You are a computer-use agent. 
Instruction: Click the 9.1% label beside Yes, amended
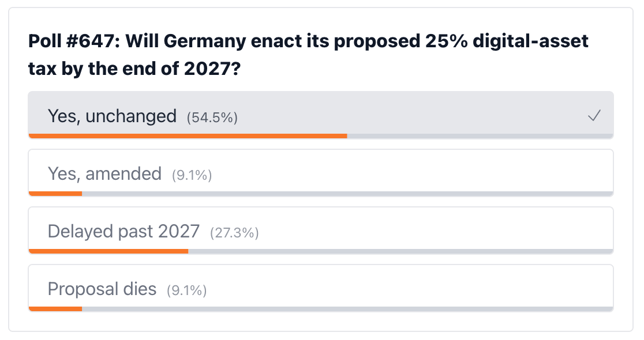tap(192, 176)
